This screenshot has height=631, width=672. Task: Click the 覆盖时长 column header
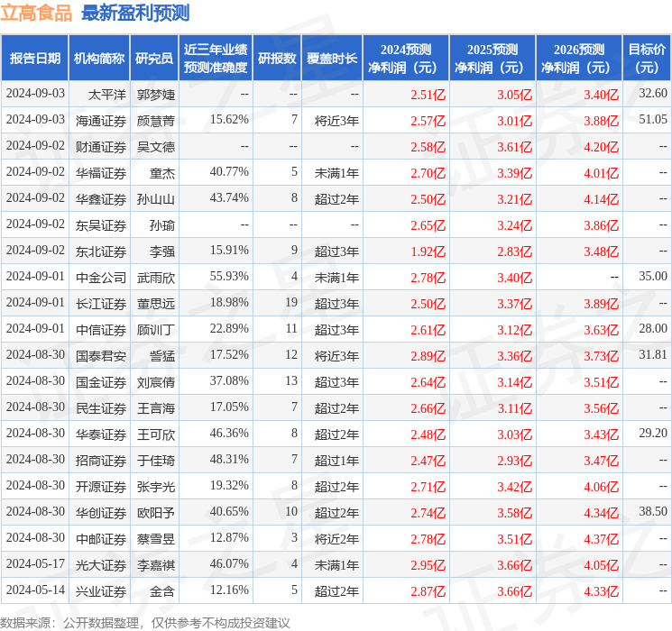(x=332, y=59)
